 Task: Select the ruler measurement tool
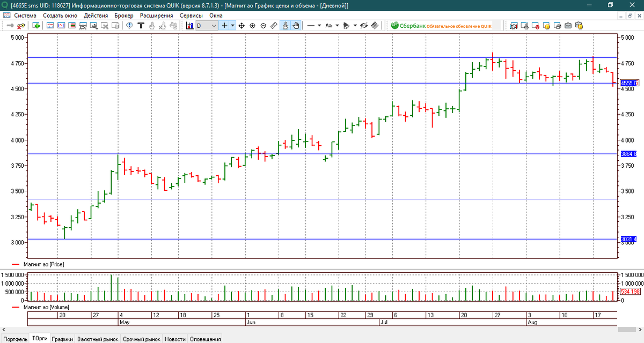274,25
